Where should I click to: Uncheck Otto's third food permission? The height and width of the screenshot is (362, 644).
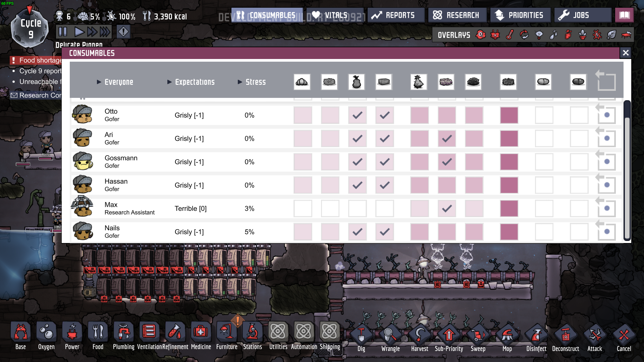coord(357,115)
